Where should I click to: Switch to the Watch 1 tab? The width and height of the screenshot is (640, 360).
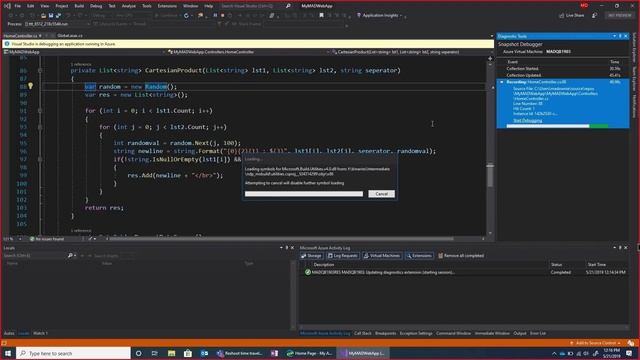pyautogui.click(x=40, y=333)
